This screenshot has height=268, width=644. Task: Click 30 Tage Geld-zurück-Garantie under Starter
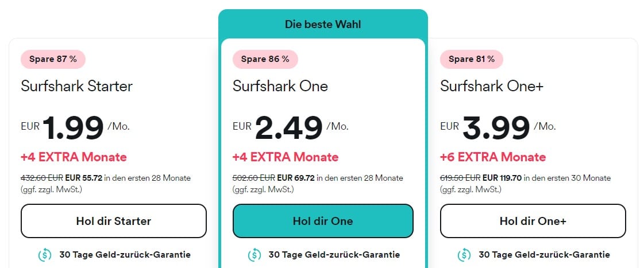125,254
